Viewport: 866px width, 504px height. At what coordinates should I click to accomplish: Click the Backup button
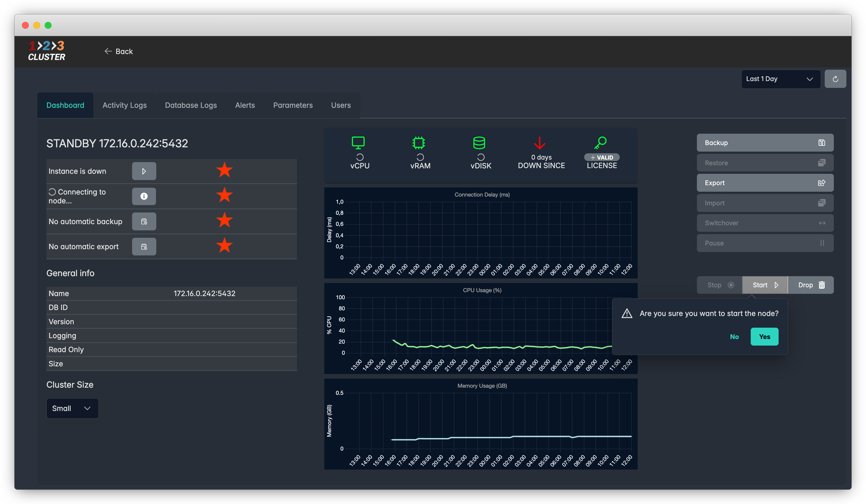tap(765, 142)
